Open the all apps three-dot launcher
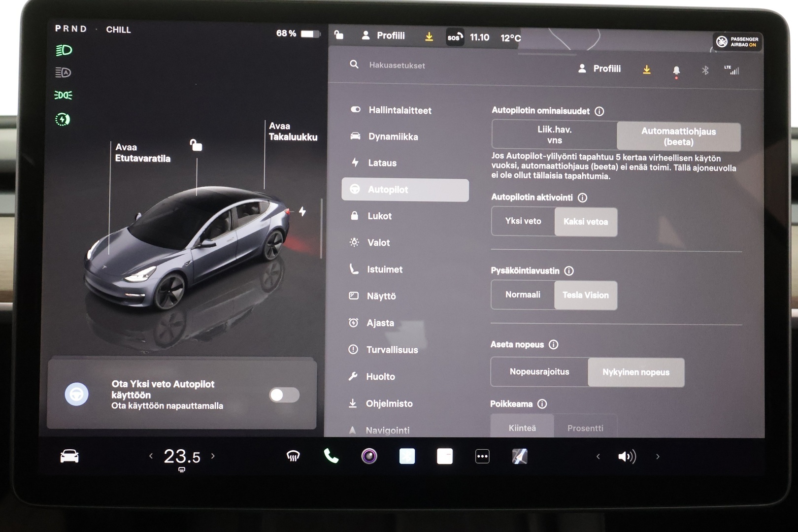Image resolution: width=798 pixels, height=532 pixels. coord(482,457)
